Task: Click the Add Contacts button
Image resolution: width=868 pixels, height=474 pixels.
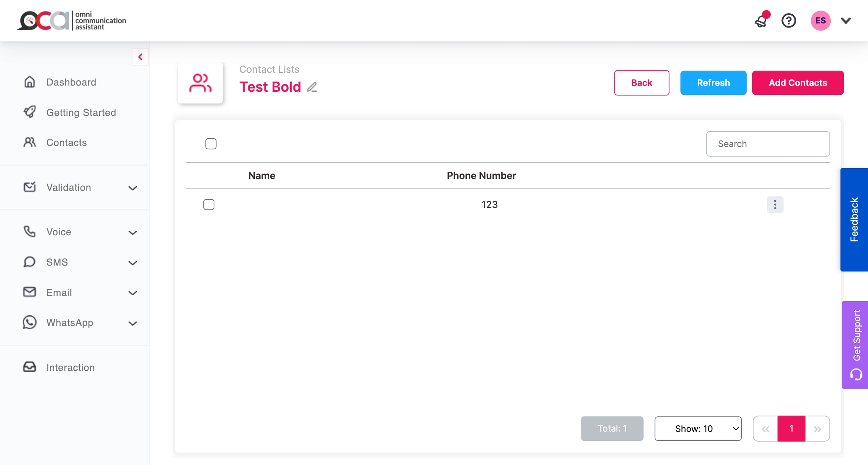Action: pos(798,83)
